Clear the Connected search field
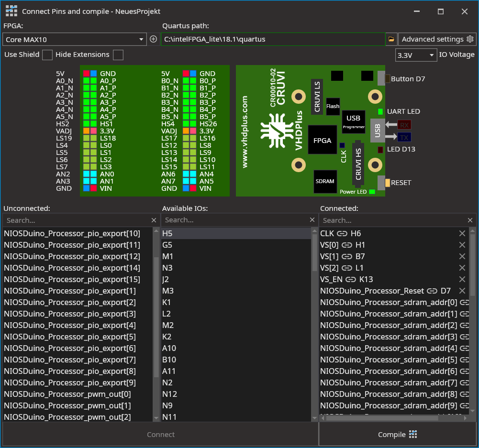This screenshot has height=448, width=479. coord(470,220)
